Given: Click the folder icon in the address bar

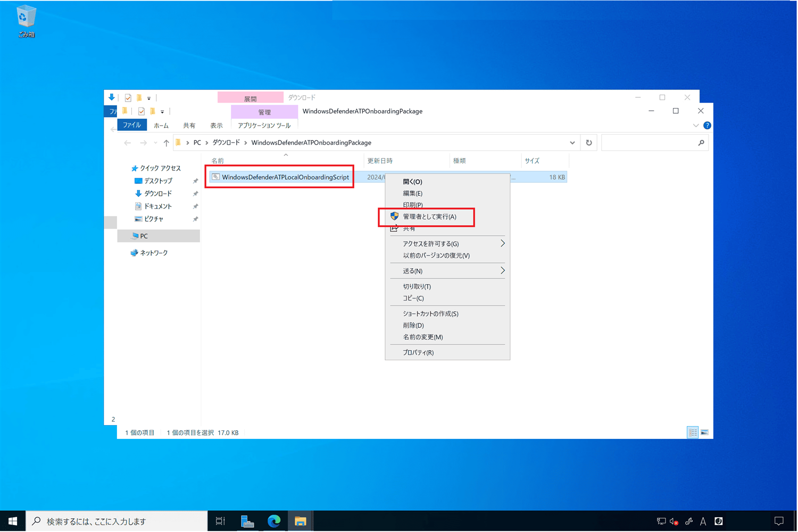Looking at the screenshot, I should (178, 143).
